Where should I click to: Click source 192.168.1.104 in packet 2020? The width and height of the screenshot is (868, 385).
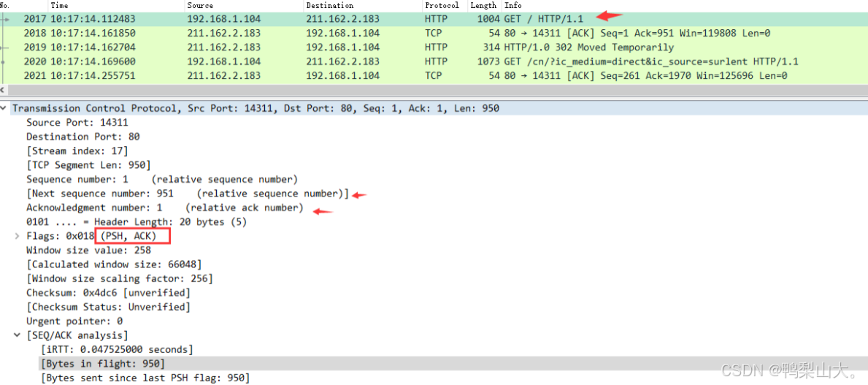[x=223, y=61]
